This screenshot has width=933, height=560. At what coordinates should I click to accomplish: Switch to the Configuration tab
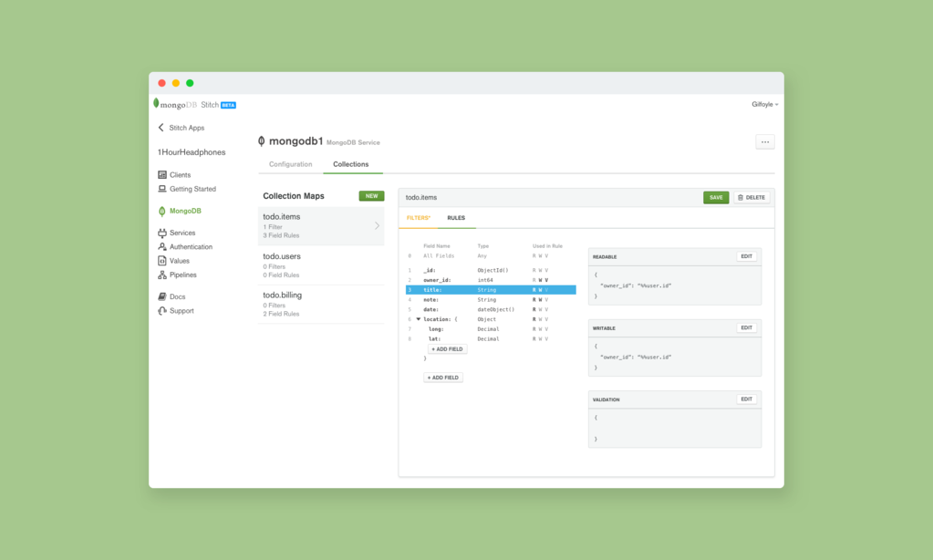[290, 164]
